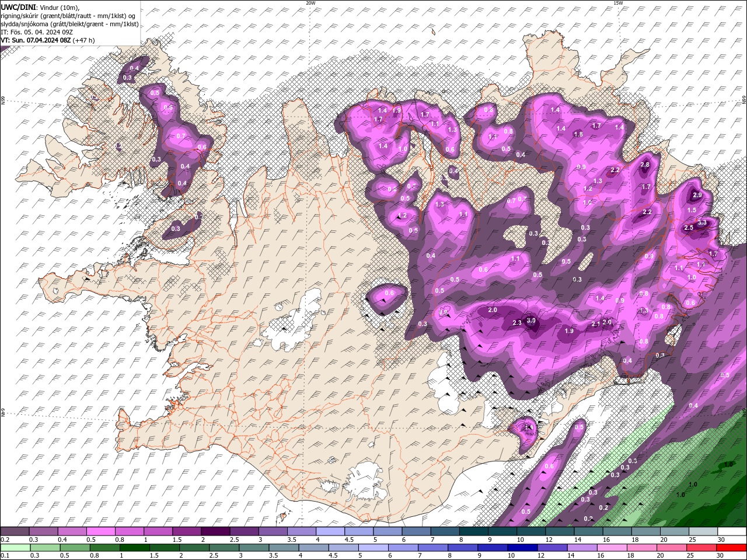Click the rigning/skúrir legend description line
Viewport: 747px width, 560px height.
(x=68, y=16)
